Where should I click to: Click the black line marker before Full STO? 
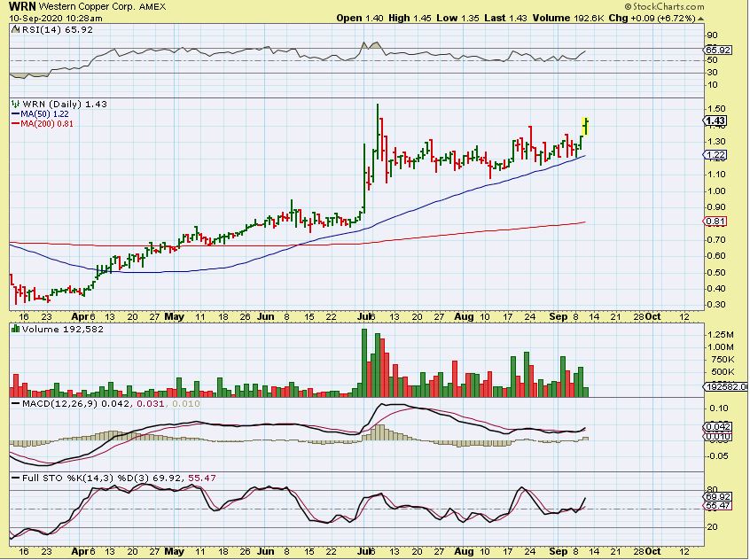16,478
